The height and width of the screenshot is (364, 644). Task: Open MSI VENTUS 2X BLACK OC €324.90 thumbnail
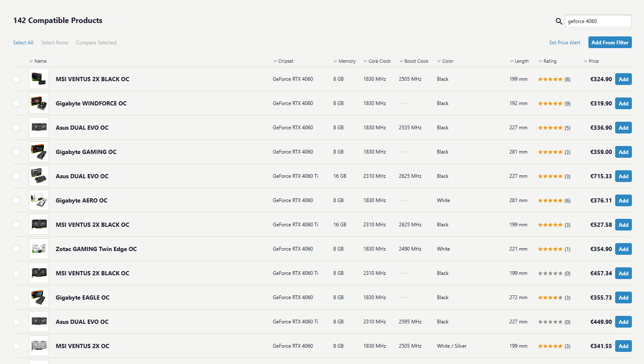39,79
